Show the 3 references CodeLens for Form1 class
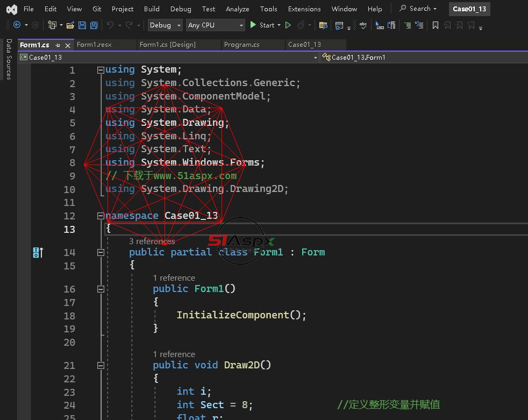This screenshot has width=528, height=420. click(152, 241)
